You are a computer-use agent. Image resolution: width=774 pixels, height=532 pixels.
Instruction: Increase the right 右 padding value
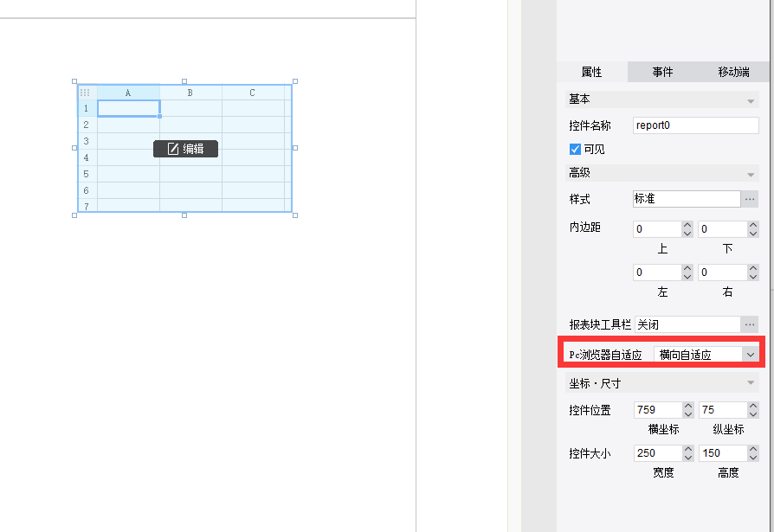(752, 268)
